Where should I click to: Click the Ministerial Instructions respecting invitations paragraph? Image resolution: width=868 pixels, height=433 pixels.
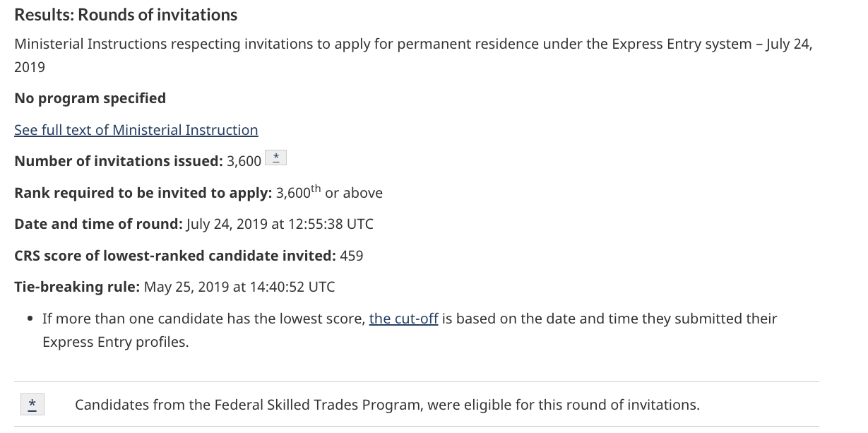pos(413,45)
